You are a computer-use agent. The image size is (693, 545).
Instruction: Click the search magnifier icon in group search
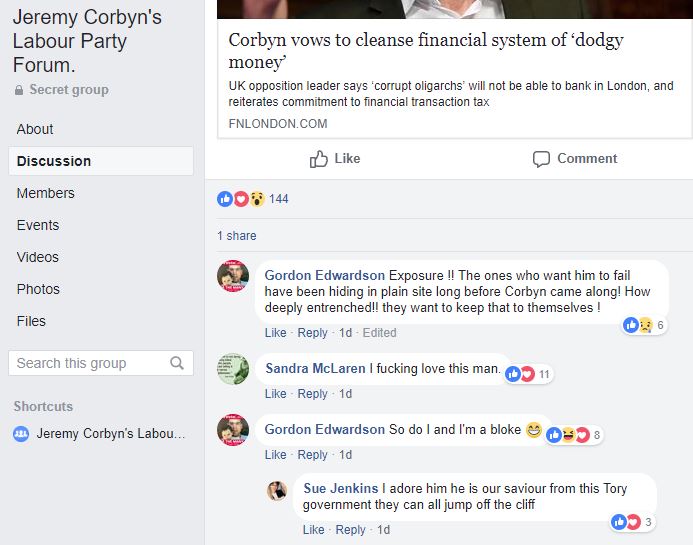[177, 363]
